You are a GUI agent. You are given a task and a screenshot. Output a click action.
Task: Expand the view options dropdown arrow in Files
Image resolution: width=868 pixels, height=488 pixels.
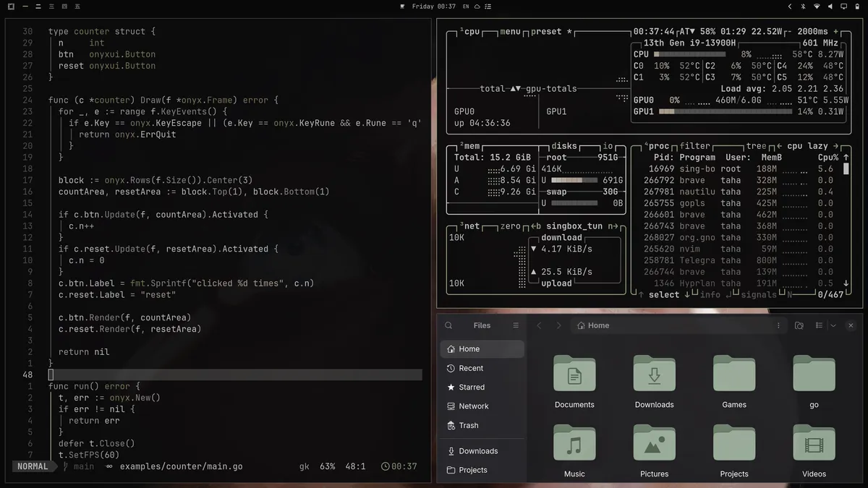[x=833, y=325]
